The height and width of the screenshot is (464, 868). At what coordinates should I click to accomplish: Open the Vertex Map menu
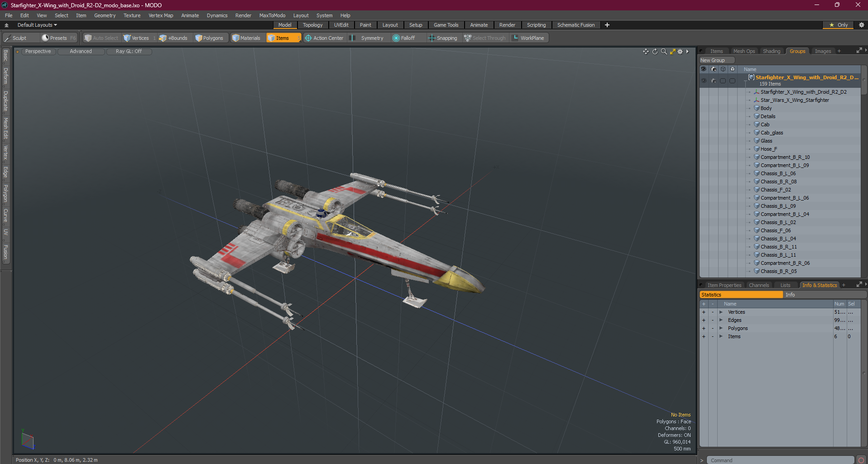point(161,15)
